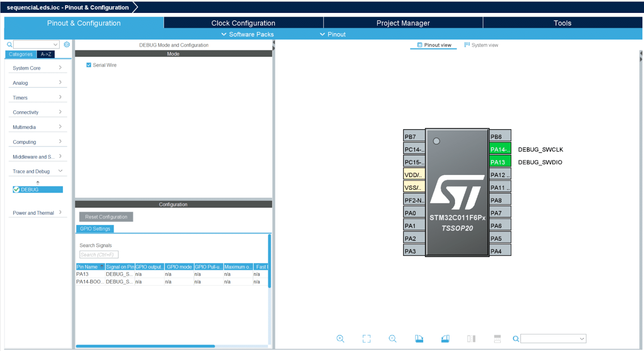Zoom in on the chip pinout

click(x=340, y=339)
